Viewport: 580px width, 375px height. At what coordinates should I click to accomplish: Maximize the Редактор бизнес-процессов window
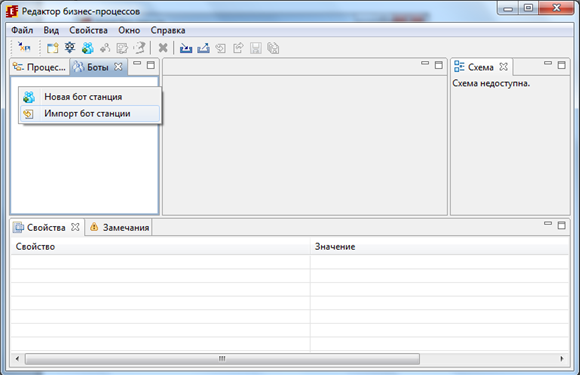[x=528, y=8]
